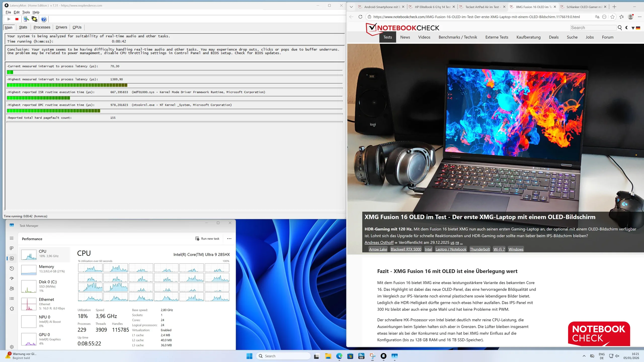Viewport: 644px width, 362px height.
Task: Stop the LatencyMon monitor with red square
Action: (17, 19)
